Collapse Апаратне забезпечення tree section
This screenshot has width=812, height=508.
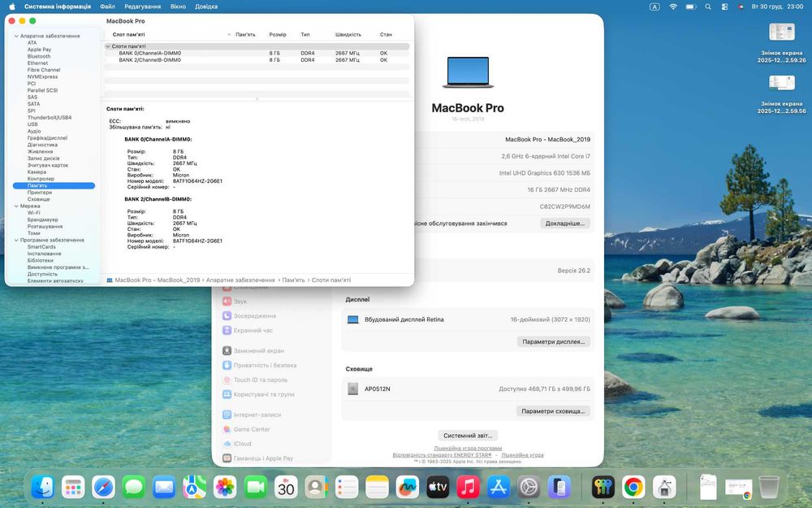click(x=16, y=37)
